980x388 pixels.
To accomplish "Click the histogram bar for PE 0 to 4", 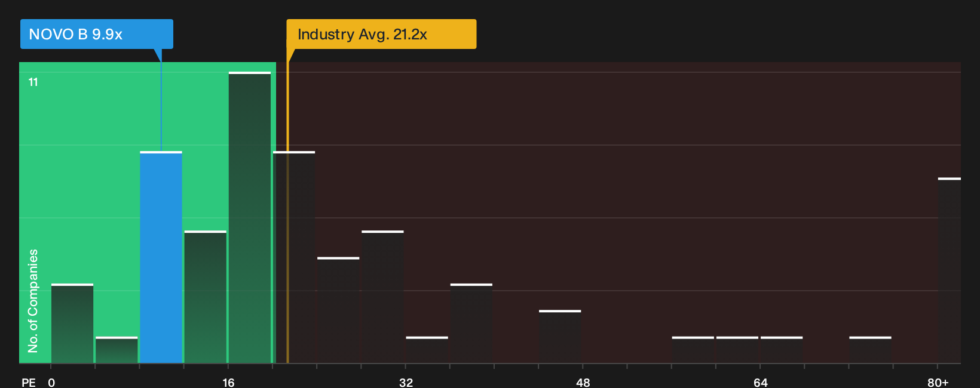I will tap(72, 323).
